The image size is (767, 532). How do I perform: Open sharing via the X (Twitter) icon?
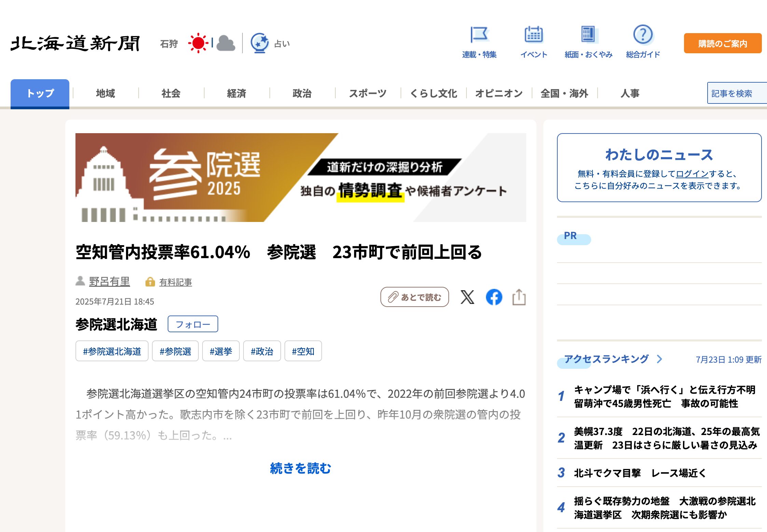click(x=467, y=297)
